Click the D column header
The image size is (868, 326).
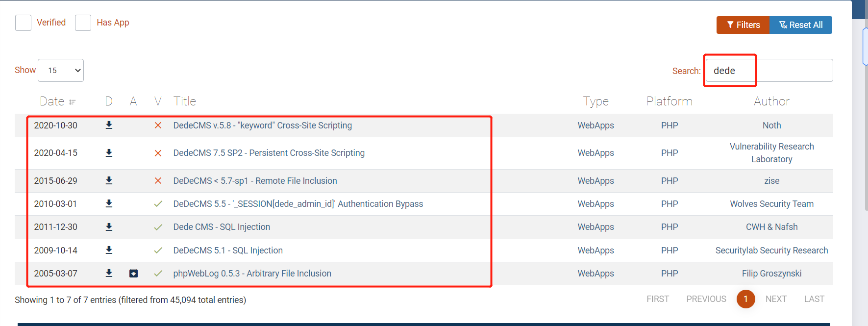109,101
